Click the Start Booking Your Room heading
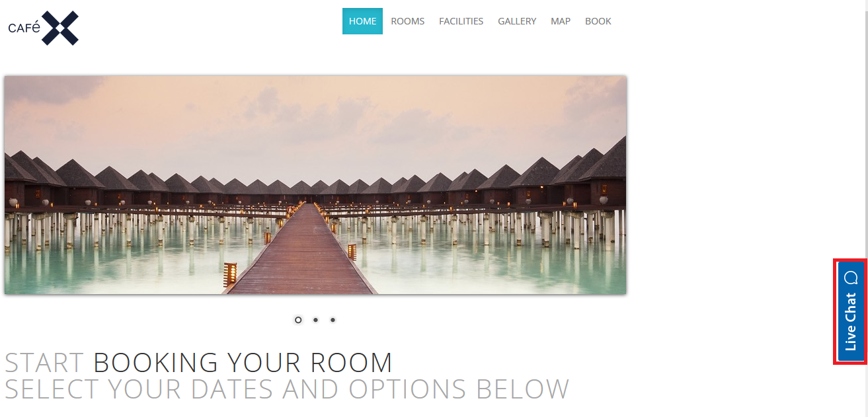868x417 pixels. [x=198, y=363]
